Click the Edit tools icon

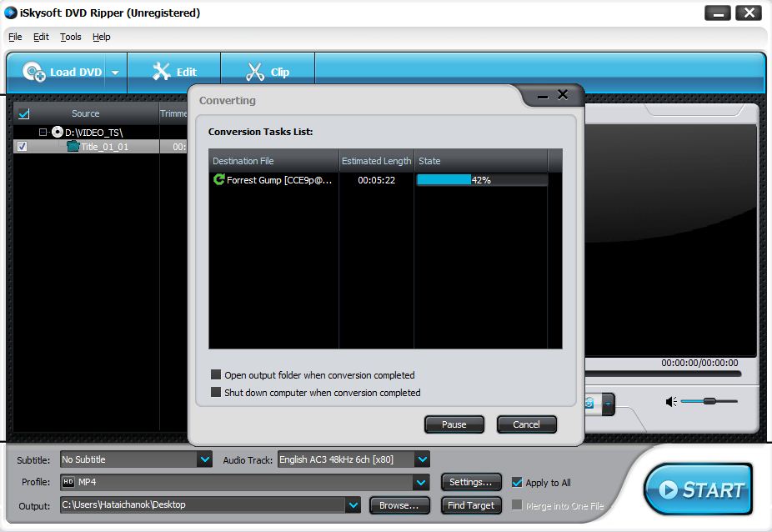click(161, 72)
